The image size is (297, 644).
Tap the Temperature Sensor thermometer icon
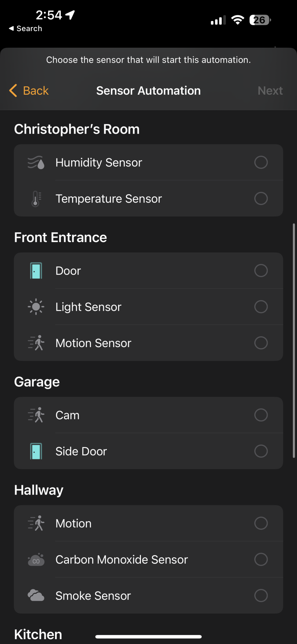[36, 199]
